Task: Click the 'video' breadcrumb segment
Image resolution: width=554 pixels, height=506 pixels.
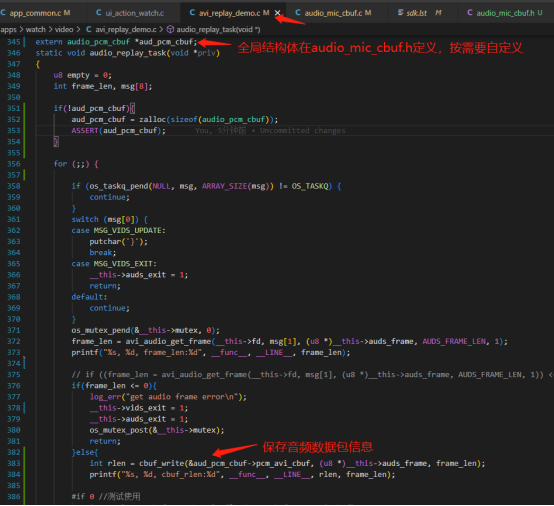Action: coord(64,29)
